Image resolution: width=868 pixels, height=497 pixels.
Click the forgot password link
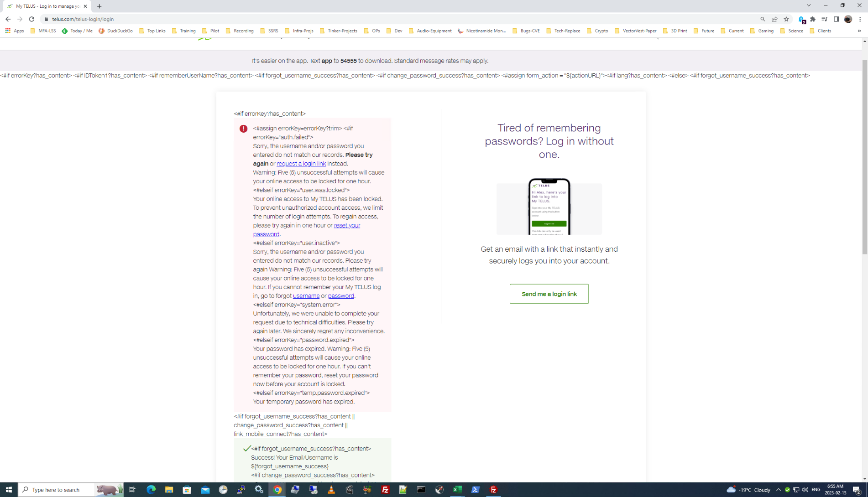tap(341, 296)
